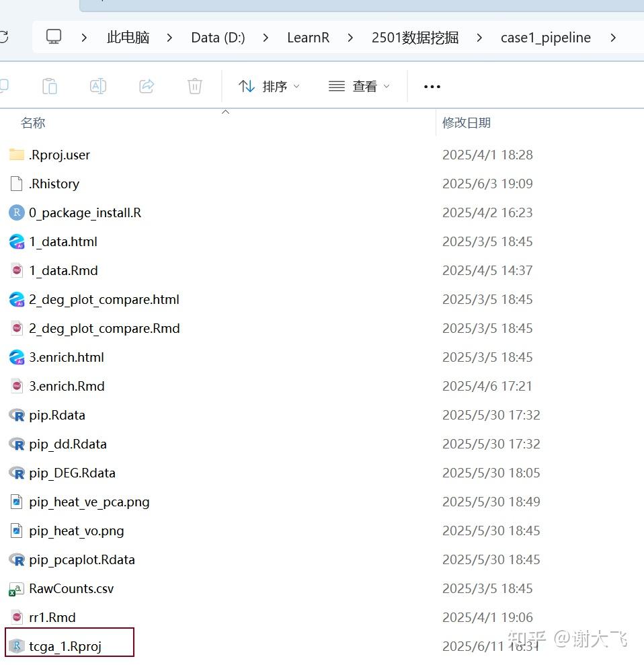Select the rr1.Rmd file in the list
The width and height of the screenshot is (644, 665).
click(52, 617)
